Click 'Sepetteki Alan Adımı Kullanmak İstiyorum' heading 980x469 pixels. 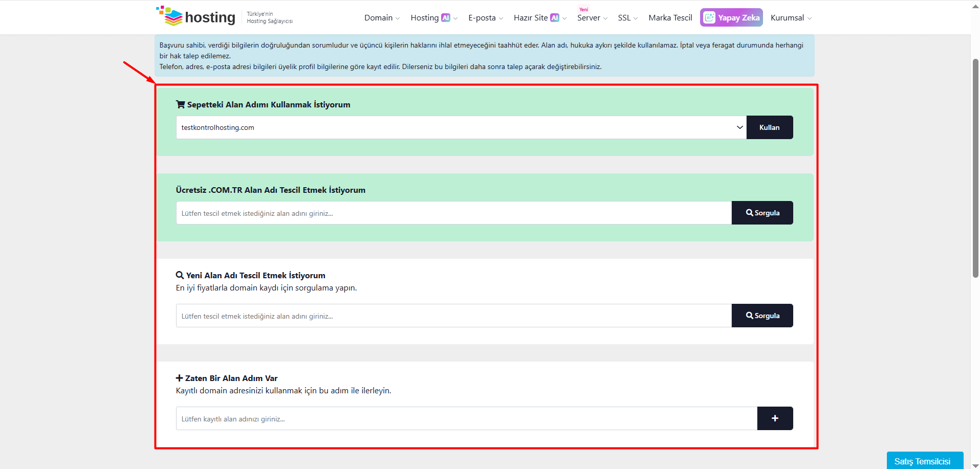(263, 104)
